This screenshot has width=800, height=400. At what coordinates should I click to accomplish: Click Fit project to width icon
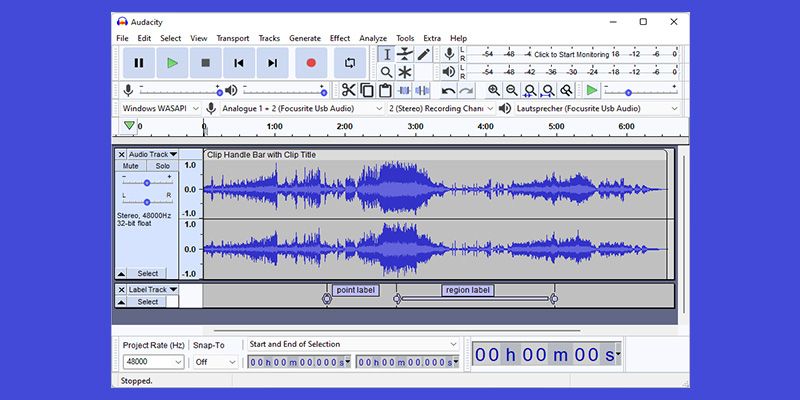(x=548, y=90)
